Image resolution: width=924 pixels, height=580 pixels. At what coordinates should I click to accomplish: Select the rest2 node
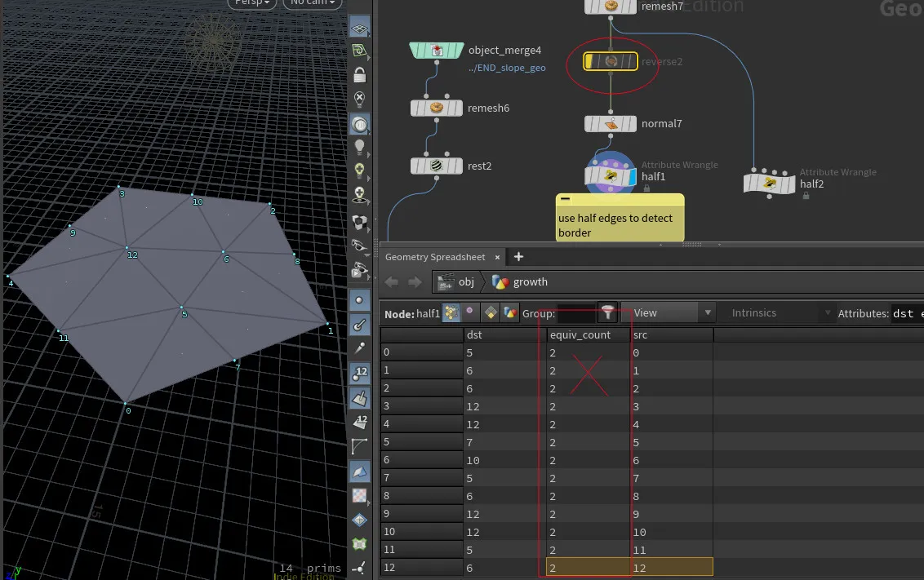tap(437, 166)
